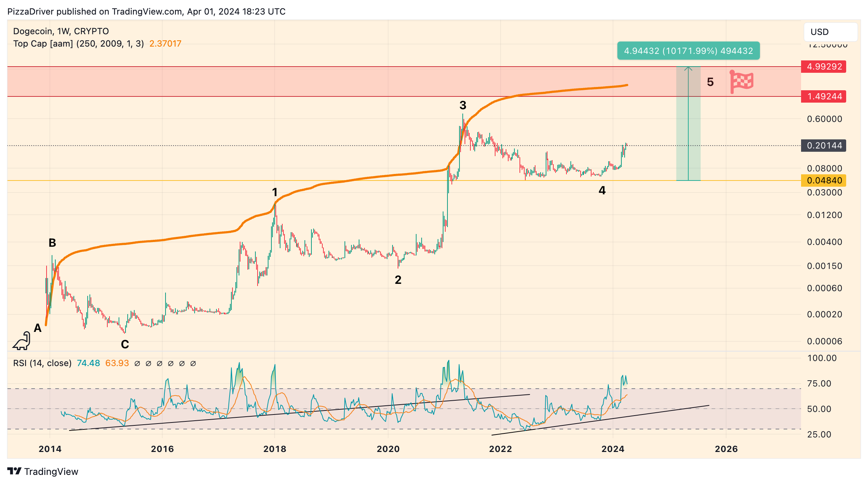Screen dimensions: 868x484
Task: Click the 0.60000 price axis label
Action: pos(825,119)
